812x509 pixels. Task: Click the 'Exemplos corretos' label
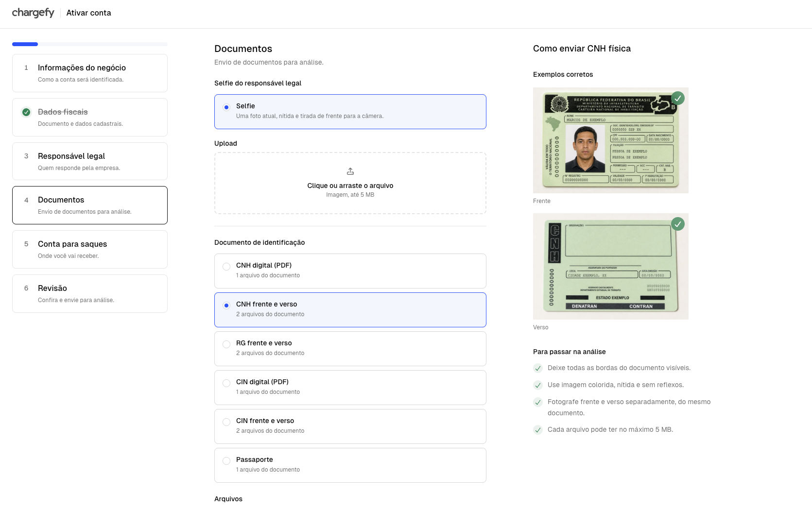563,74
